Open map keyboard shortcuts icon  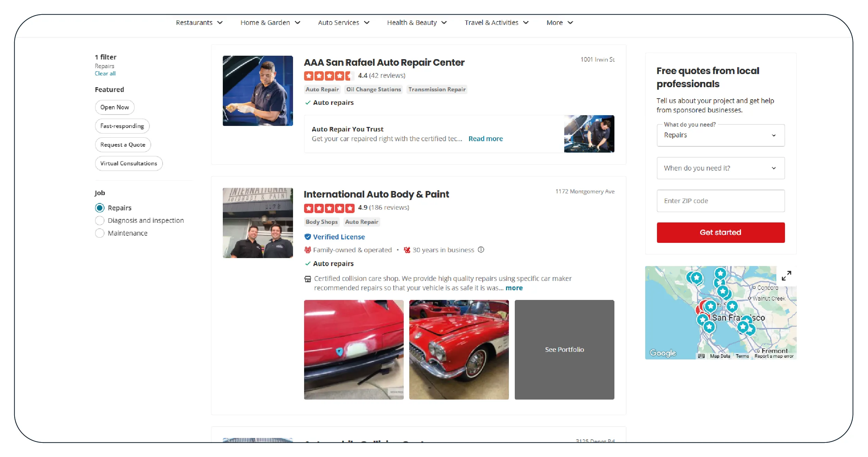click(x=701, y=356)
